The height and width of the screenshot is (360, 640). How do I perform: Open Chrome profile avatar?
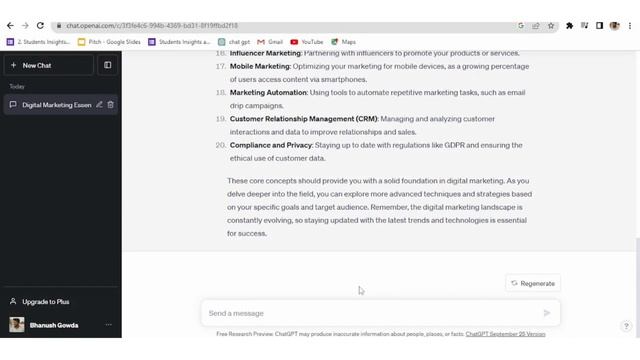click(614, 26)
